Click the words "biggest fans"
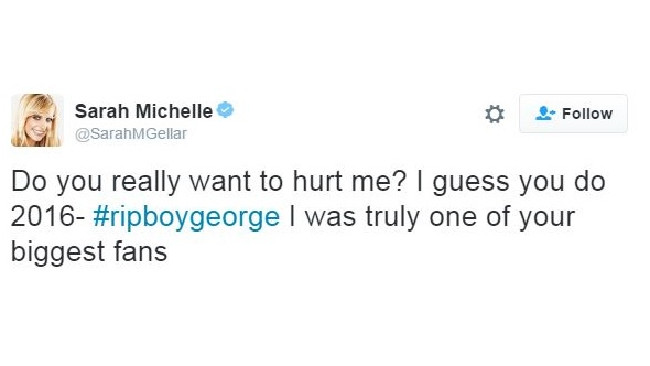This screenshot has height=366, width=650. point(89,252)
